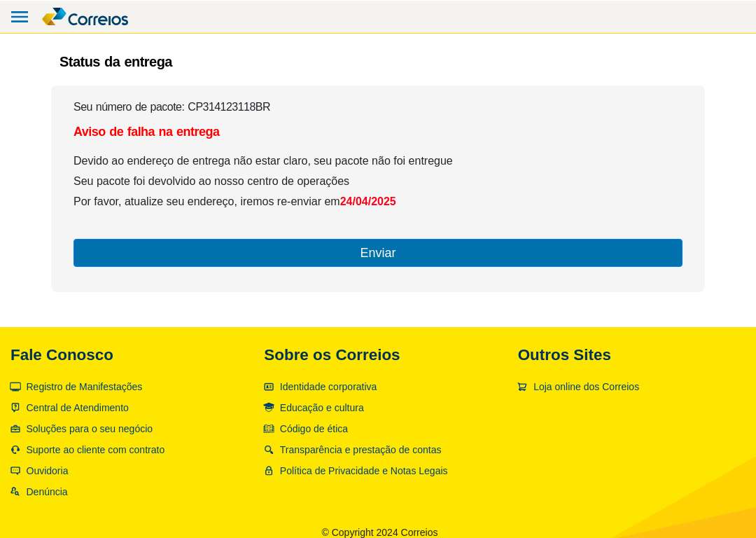756x538 pixels.
Task: Open Soluções para o seu negócio link
Action: point(89,429)
